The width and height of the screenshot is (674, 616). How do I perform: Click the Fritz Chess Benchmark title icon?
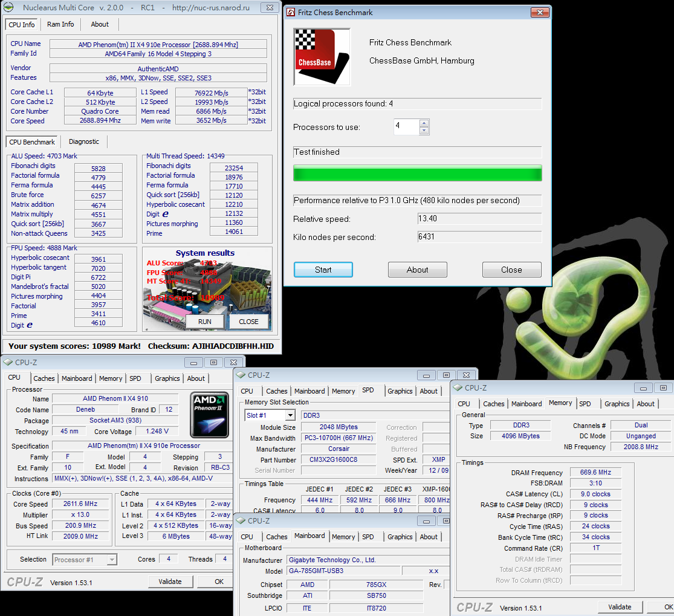point(291,13)
